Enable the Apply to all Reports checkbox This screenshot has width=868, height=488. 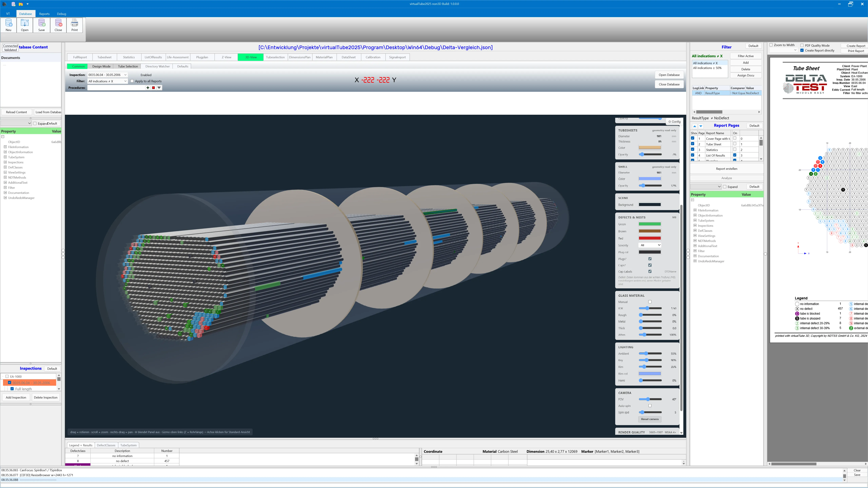tap(132, 81)
